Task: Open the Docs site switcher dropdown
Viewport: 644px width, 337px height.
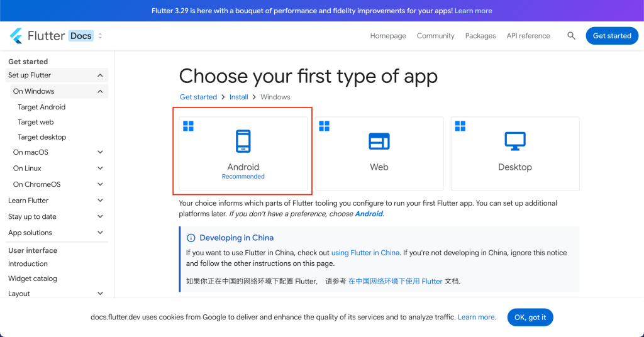Action: coord(100,36)
